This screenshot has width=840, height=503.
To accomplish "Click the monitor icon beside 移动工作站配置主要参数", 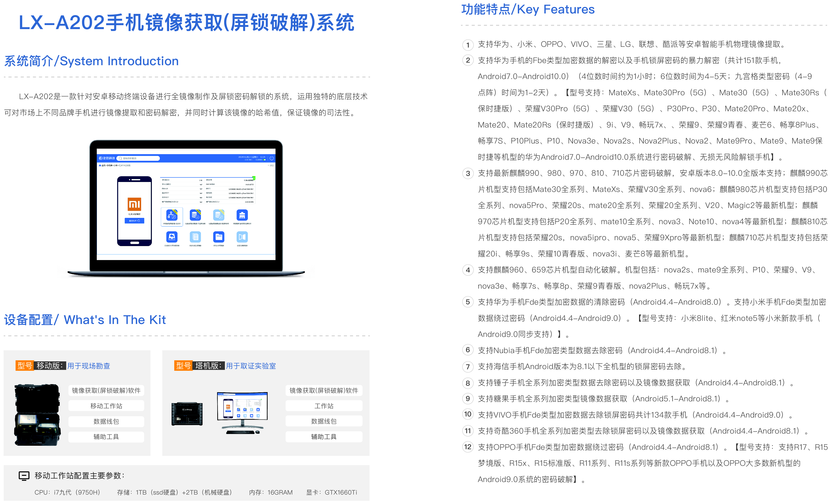I will pyautogui.click(x=24, y=475).
